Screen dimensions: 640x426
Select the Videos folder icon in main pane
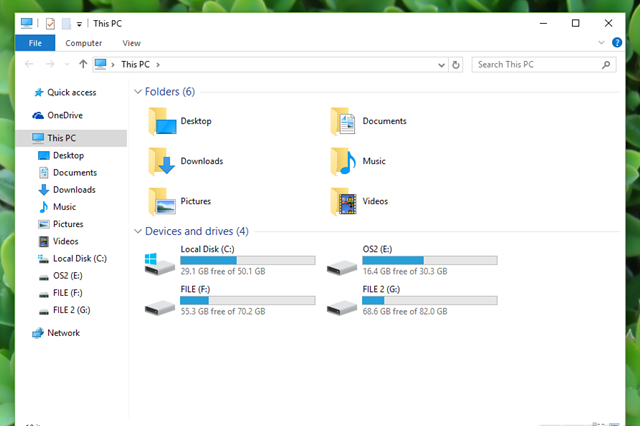coord(343,201)
